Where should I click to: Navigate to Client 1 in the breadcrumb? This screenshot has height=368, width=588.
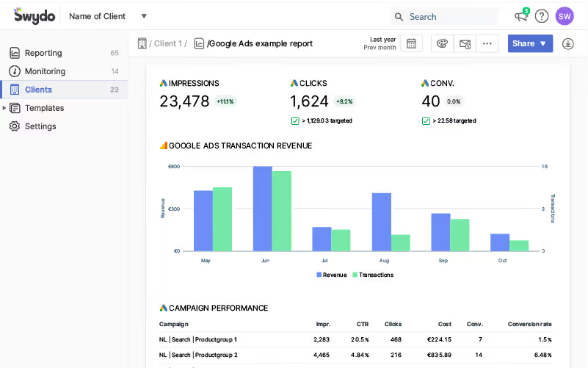pos(169,44)
